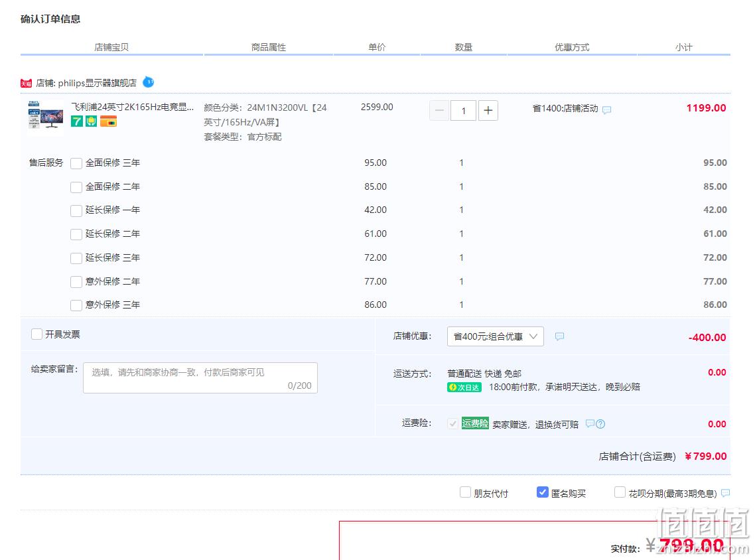Image resolution: width=755 pixels, height=560 pixels.
Task: Click the 卖家赠送, 退换货可赔 text
Action: tap(535, 424)
